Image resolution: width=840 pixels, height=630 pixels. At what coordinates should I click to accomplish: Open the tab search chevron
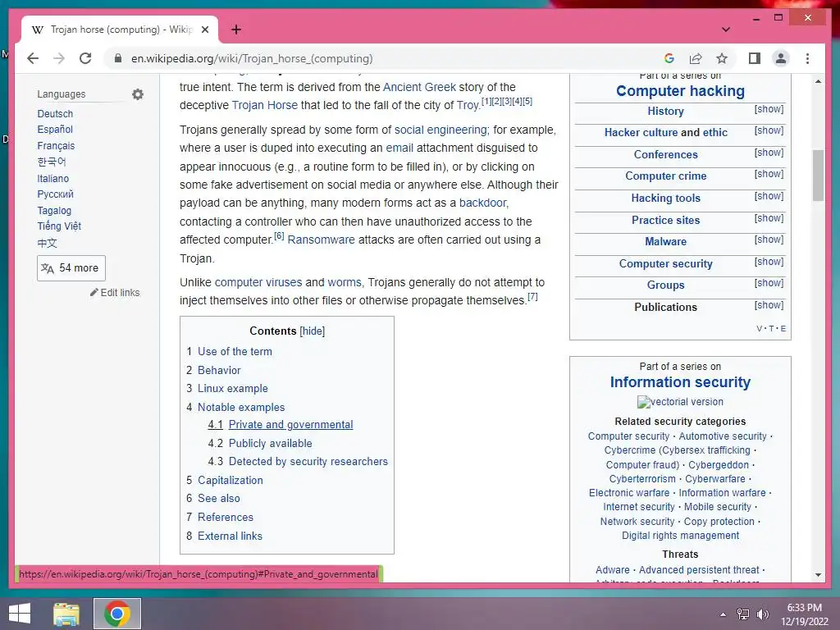point(725,30)
